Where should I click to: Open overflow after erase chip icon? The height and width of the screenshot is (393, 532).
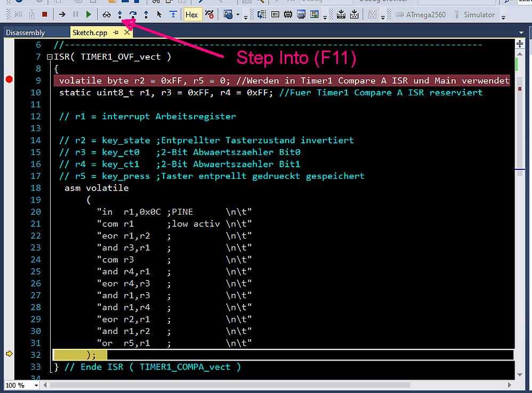click(x=383, y=17)
